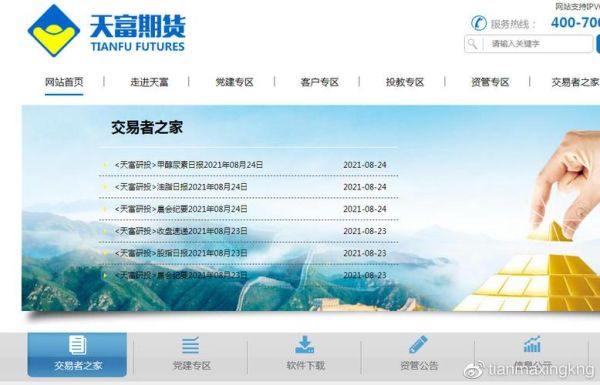This screenshot has height=385, width=600.
Task: Click the search magnifier icon
Action: [x=473, y=44]
